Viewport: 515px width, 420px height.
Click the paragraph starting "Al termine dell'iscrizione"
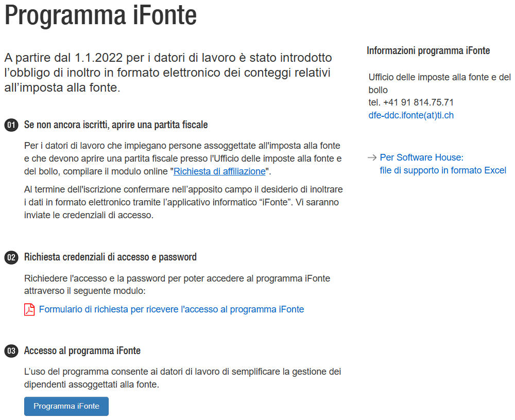183,202
